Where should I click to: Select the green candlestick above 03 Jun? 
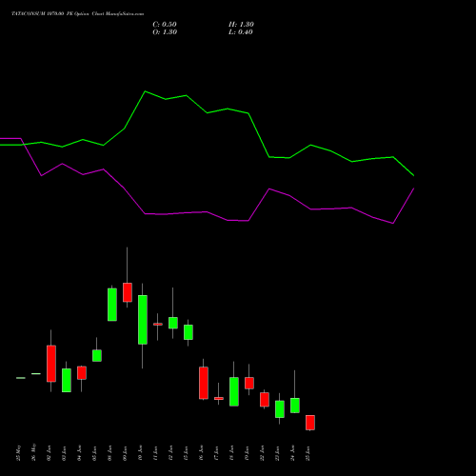pos(67,380)
